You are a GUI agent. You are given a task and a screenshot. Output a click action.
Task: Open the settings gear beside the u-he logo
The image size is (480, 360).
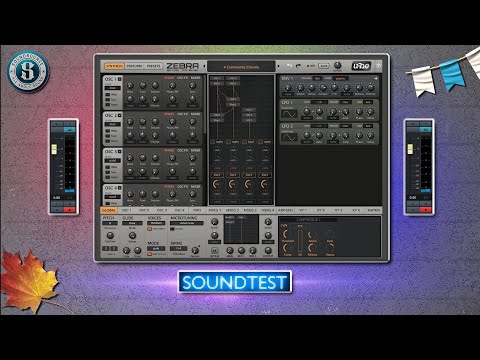(x=379, y=66)
